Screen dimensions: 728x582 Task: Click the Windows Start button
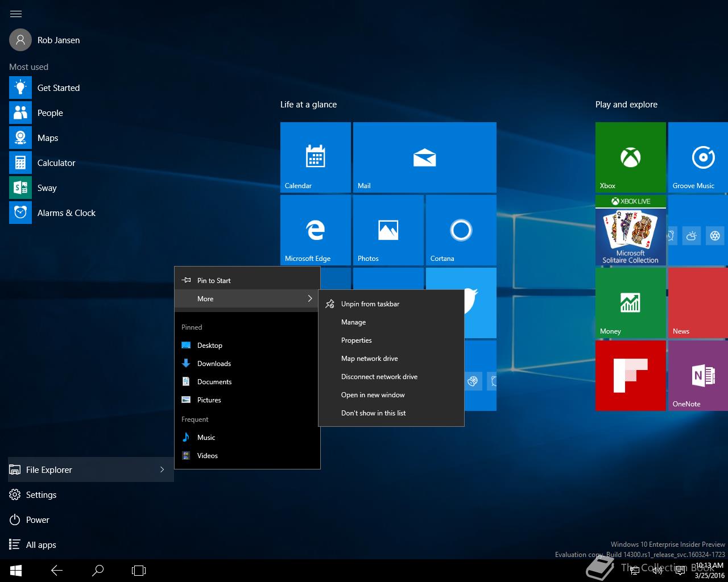point(16,571)
